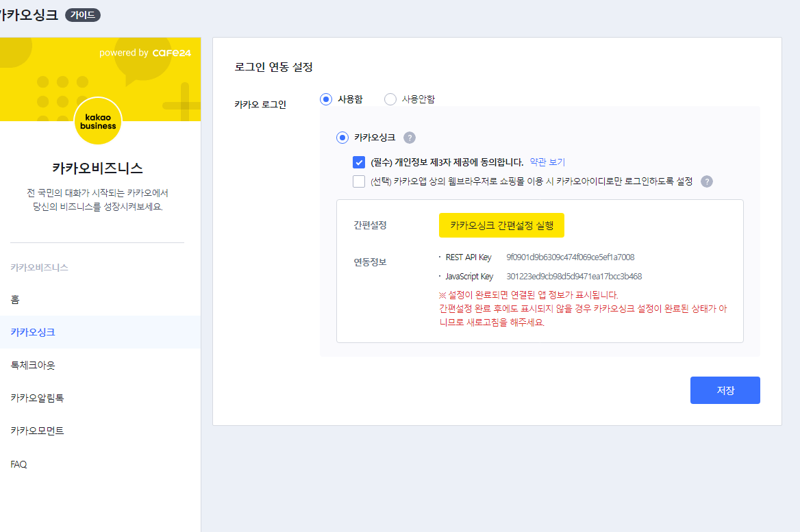Select the 사용안함 radio button
The height and width of the screenshot is (532, 800).
[x=390, y=99]
